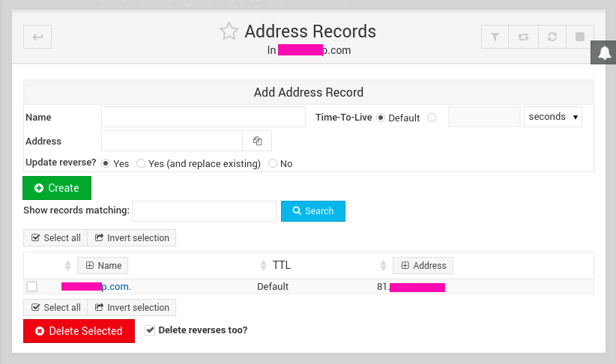616x364 pixels.
Task: Click the back arrow button
Action: (x=37, y=37)
